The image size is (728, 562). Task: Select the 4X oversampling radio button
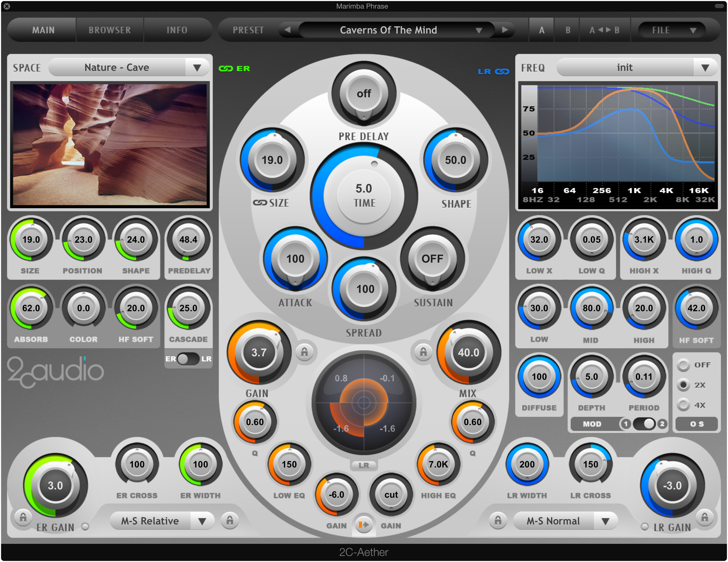(683, 405)
